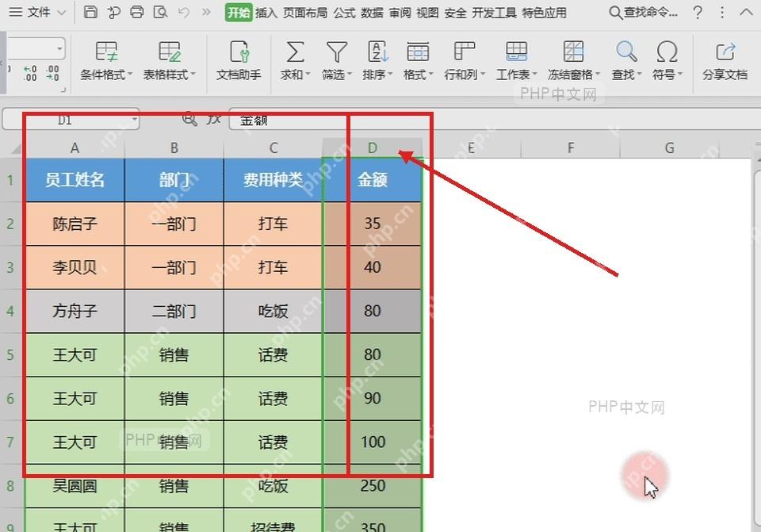Select the cell 方舟子
This screenshot has height=532, width=761.
click(x=75, y=311)
